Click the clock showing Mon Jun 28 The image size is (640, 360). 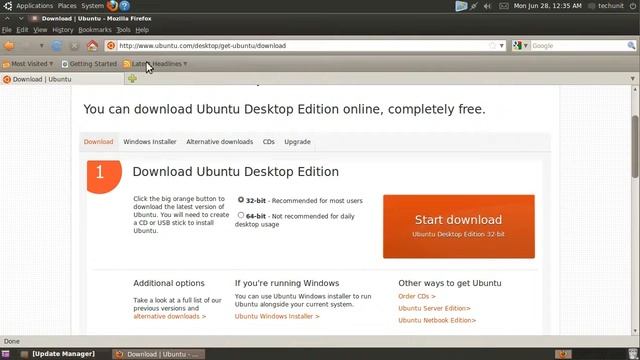pos(547,6)
